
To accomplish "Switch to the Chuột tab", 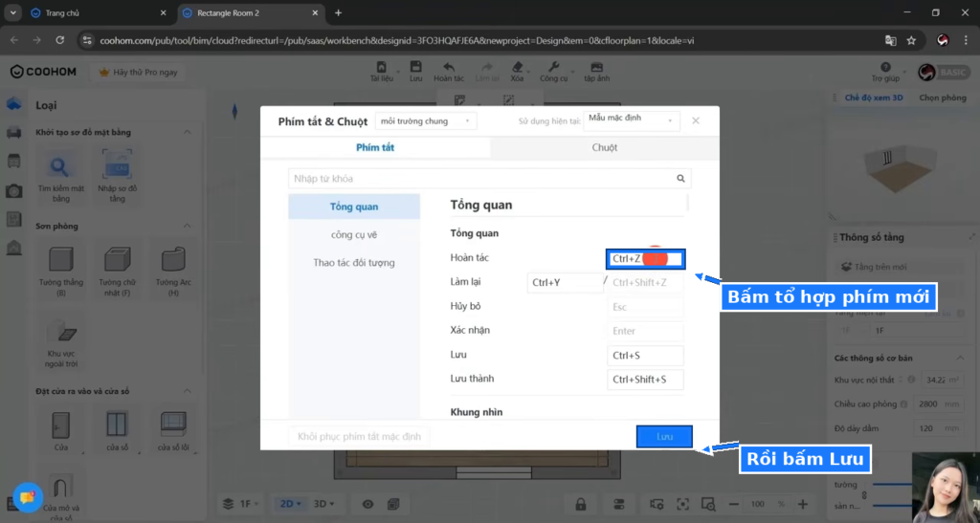I will 605,147.
